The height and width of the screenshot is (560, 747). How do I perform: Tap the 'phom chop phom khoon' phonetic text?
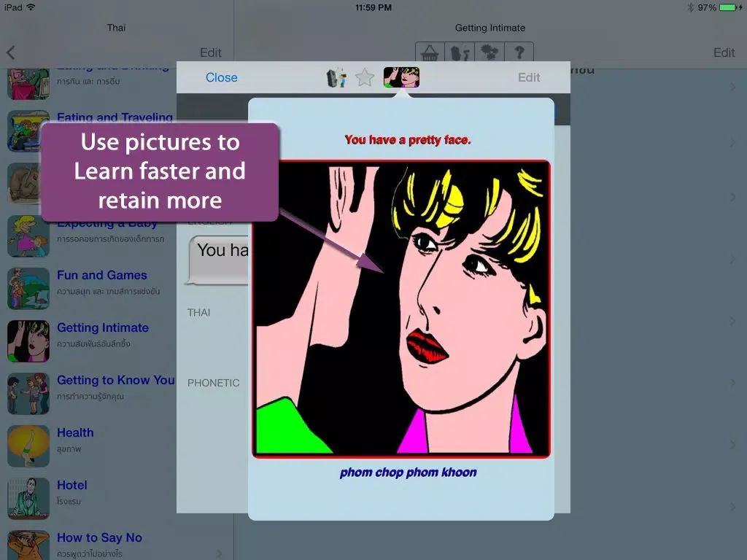409,472
